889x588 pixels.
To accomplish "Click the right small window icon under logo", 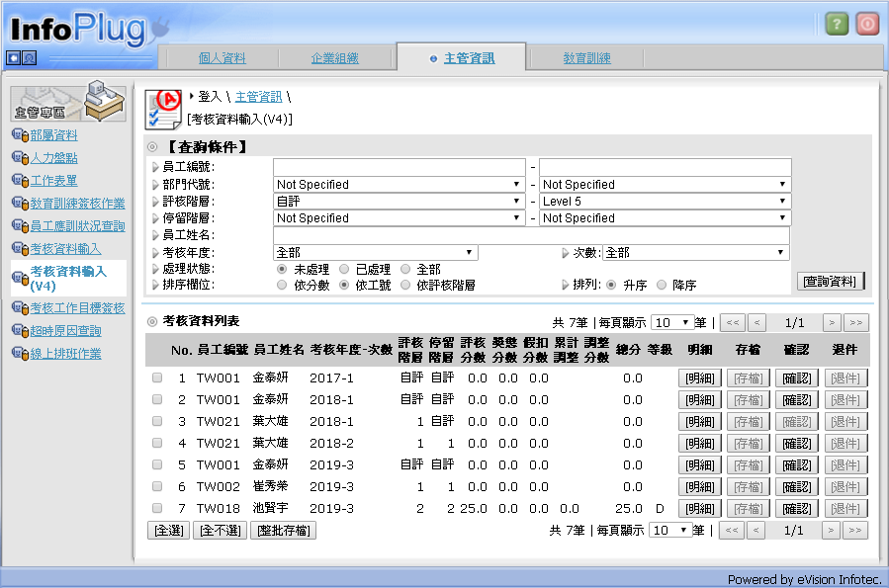I will click(x=29, y=57).
